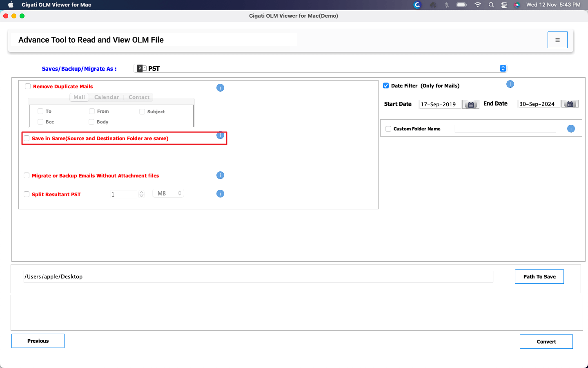The image size is (588, 368).
Task: Open Cigati OLM Viewer for Mac menu
Action: click(56, 5)
